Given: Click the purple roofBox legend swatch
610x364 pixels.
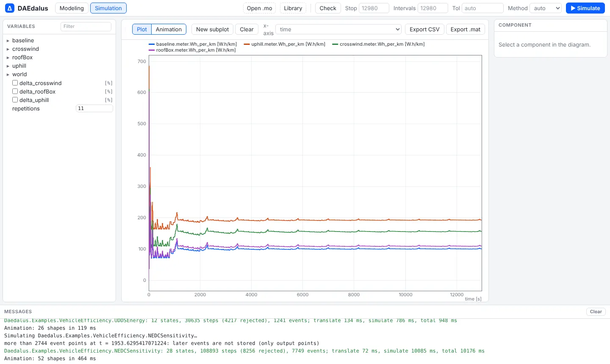Looking at the screenshot, I should [152, 50].
